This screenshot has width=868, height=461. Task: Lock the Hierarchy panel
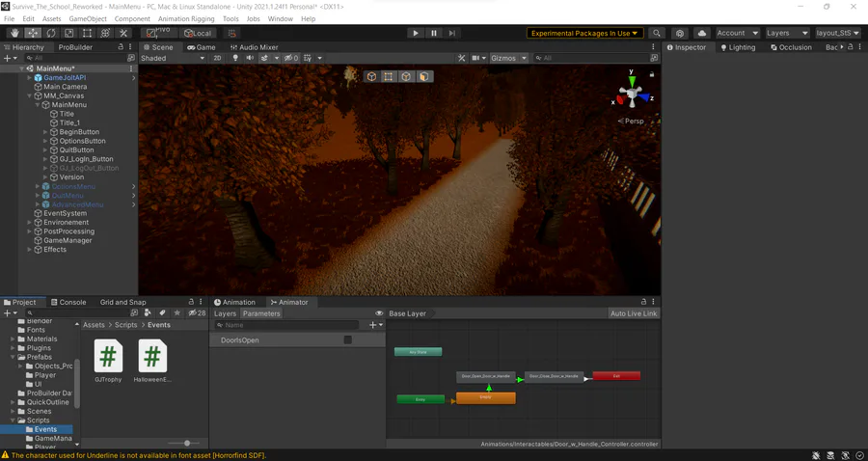click(121, 47)
